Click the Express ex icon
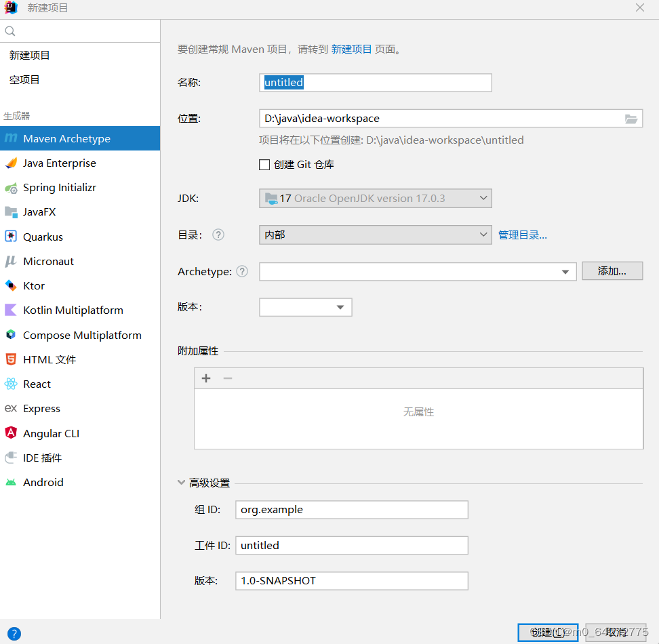Screen dimensions: 659x644 [x=11, y=408]
